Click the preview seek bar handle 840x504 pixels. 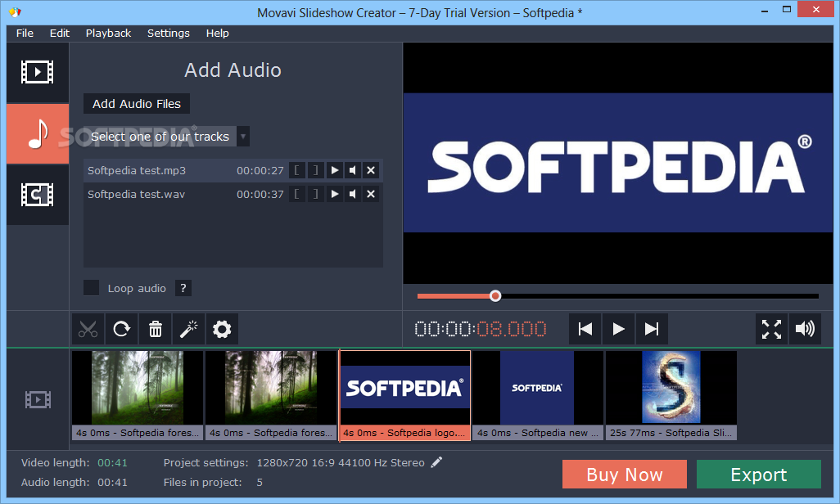(495, 295)
